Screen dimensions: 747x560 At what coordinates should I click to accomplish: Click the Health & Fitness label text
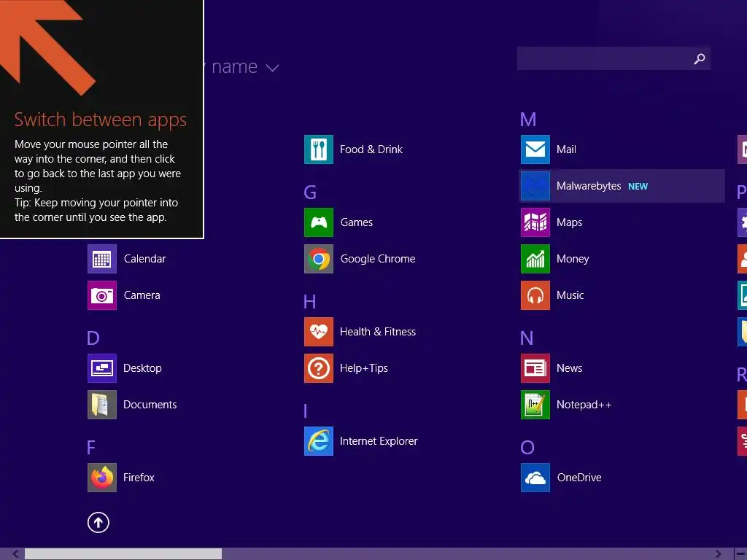[378, 332]
